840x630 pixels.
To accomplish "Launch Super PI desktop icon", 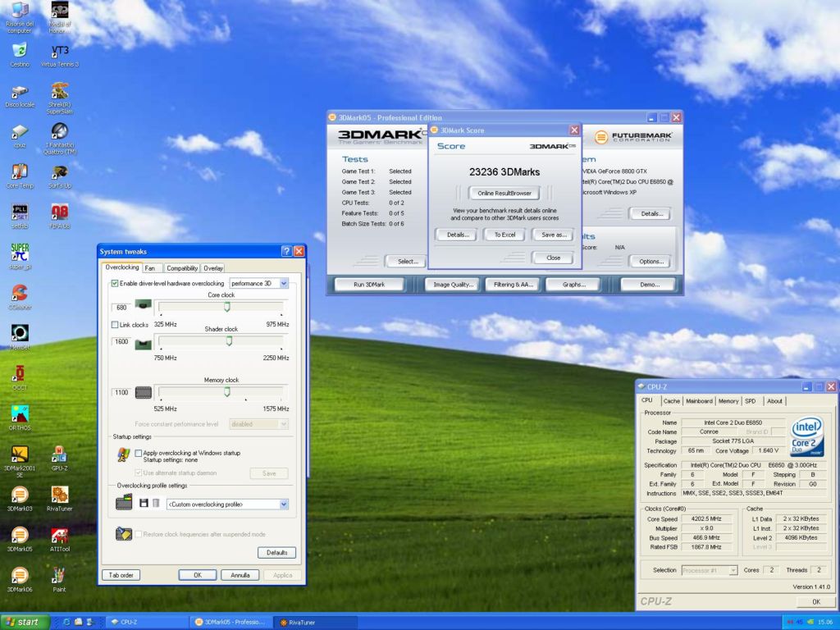I will coord(20,256).
